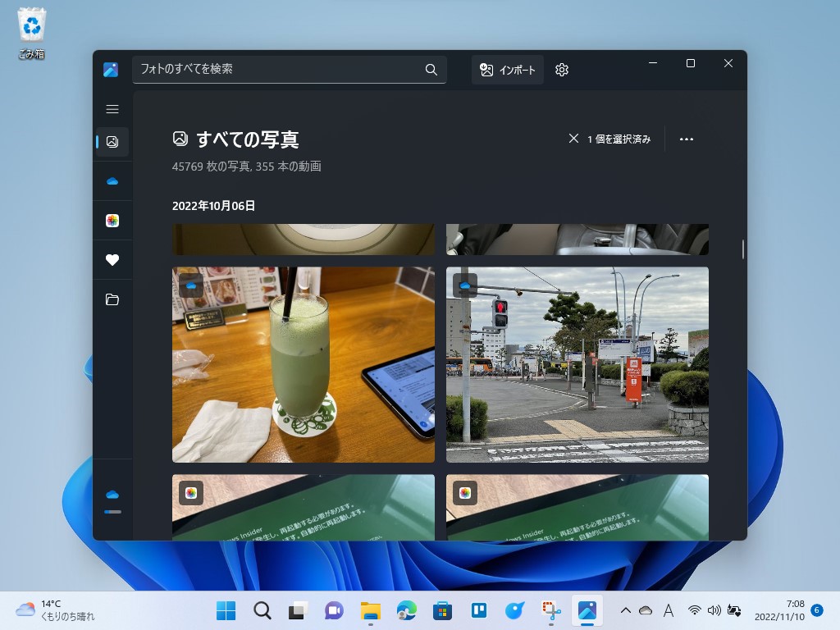The image size is (840, 630).
Task: Click the OneDrive badge on the matcha drink photo
Action: 190,285
